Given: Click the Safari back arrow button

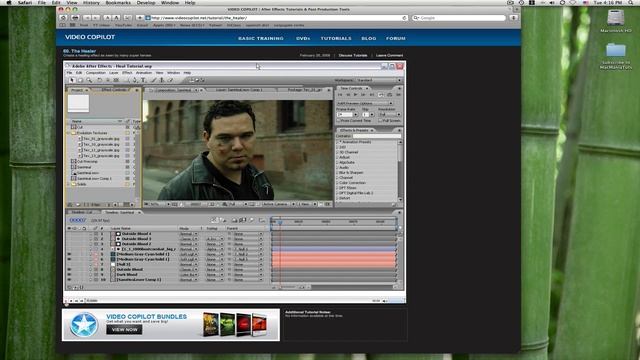Looking at the screenshot, I should click(x=87, y=18).
